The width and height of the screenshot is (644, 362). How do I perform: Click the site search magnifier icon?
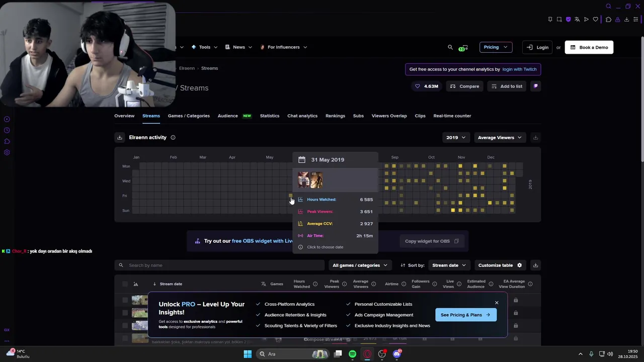click(450, 47)
